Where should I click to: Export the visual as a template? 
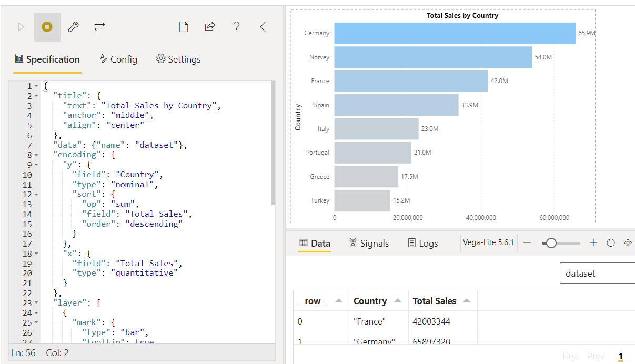(210, 26)
